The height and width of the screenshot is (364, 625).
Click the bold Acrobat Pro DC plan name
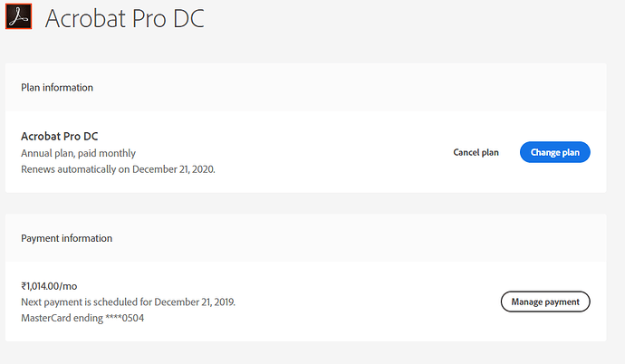point(59,136)
